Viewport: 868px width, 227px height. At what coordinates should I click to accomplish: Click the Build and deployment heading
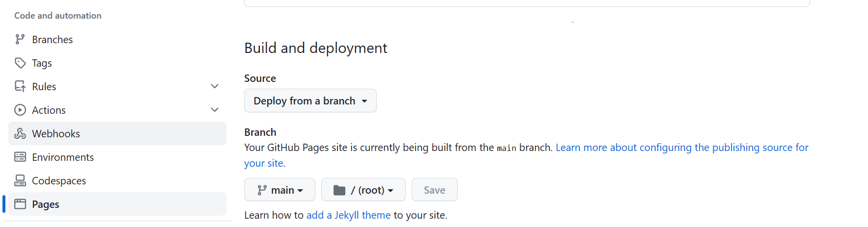(316, 48)
